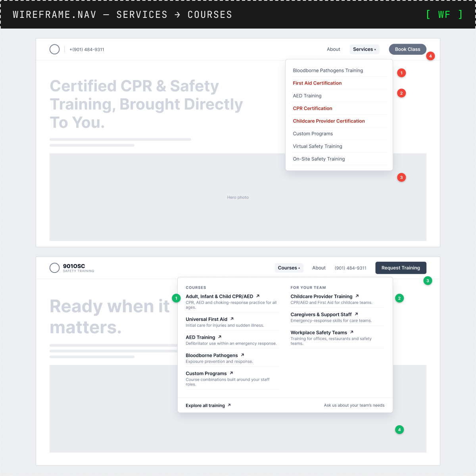Click 'Exposure prevention and response.' description
Image resolution: width=476 pixels, height=476 pixels.
(219, 361)
